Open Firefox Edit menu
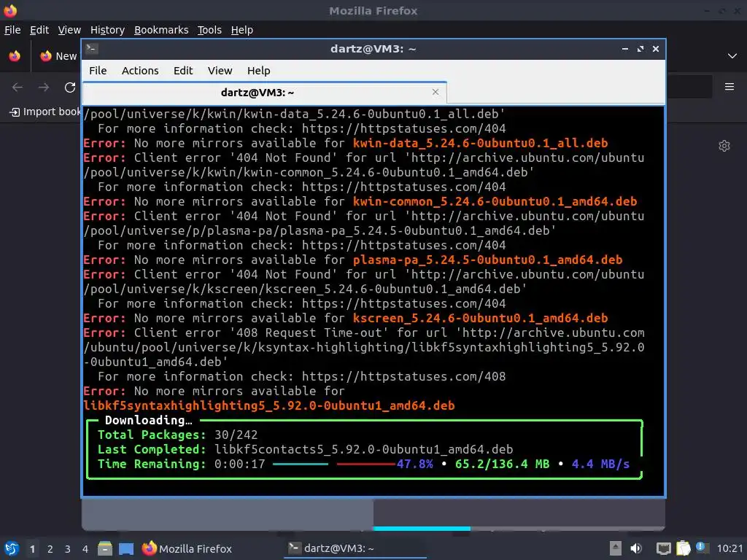This screenshot has height=560, width=747. 39,30
